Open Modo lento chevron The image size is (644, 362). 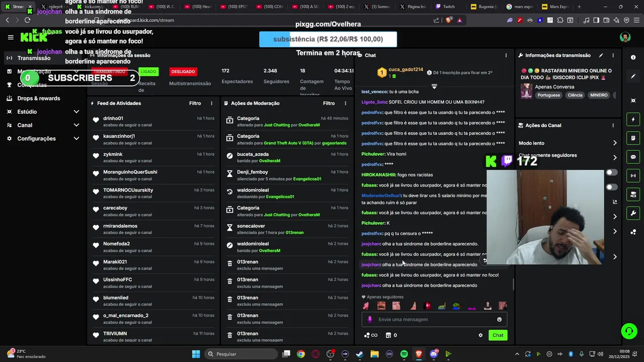[615, 143]
